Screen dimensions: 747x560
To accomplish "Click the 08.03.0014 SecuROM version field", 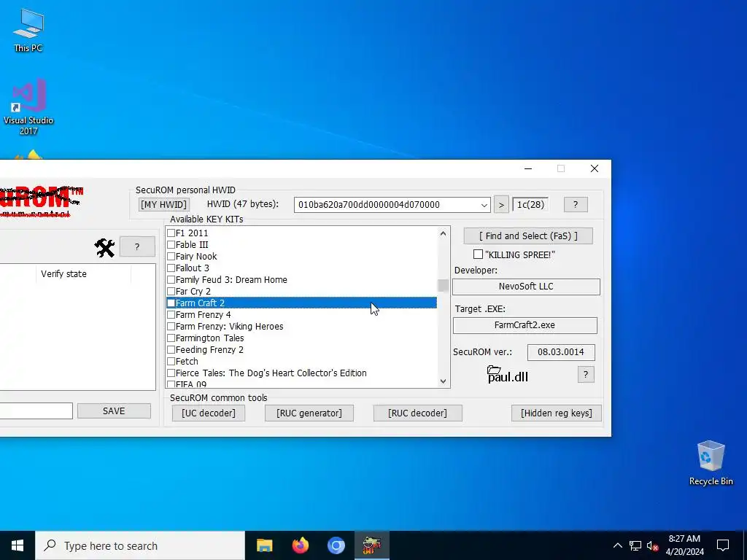I will click(x=561, y=352).
